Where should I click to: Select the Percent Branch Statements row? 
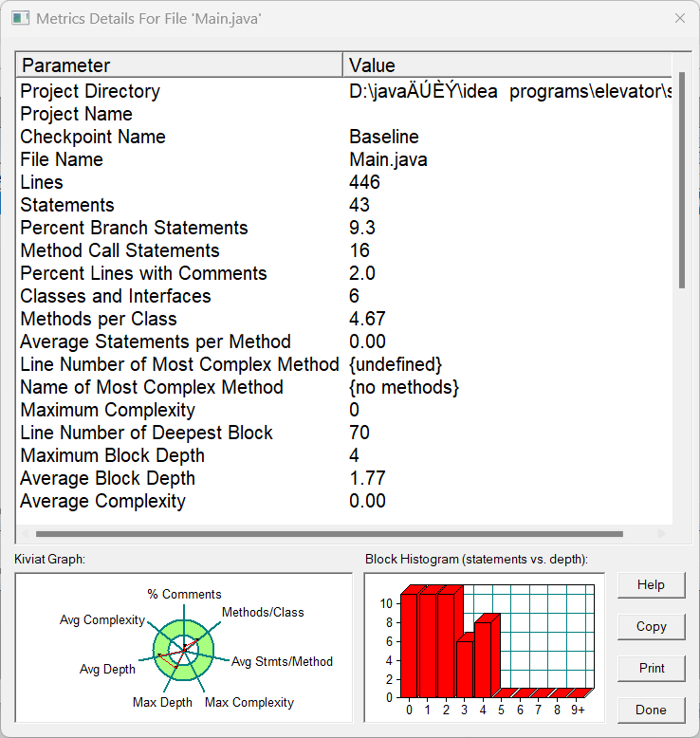pyautogui.click(x=344, y=228)
